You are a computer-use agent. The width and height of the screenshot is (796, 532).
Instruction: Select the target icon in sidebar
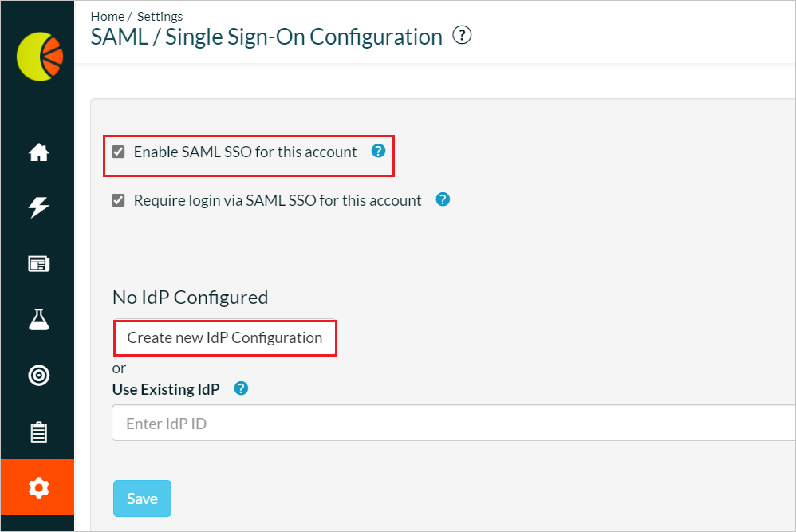(37, 375)
